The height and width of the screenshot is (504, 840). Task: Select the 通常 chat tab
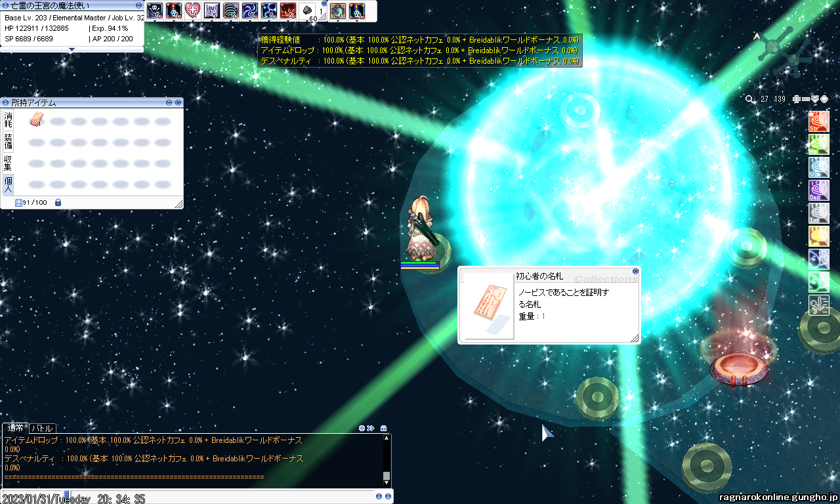tap(16, 428)
